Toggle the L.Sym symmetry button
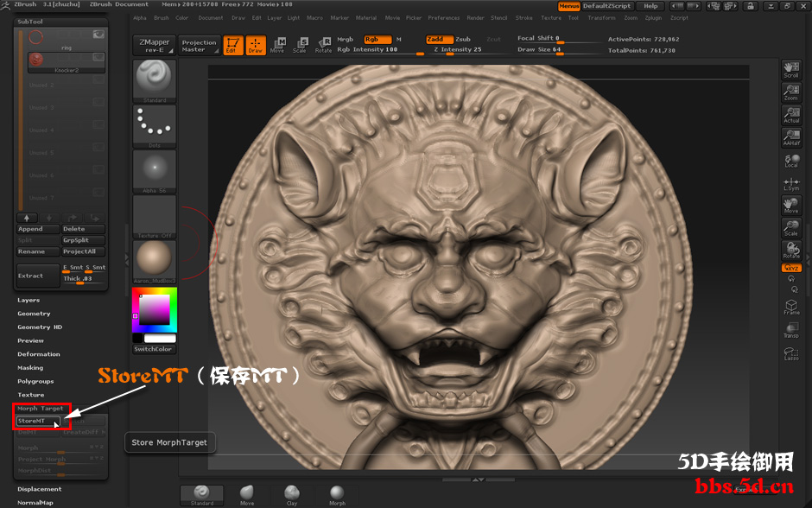This screenshot has height=508, width=812. coord(791,184)
